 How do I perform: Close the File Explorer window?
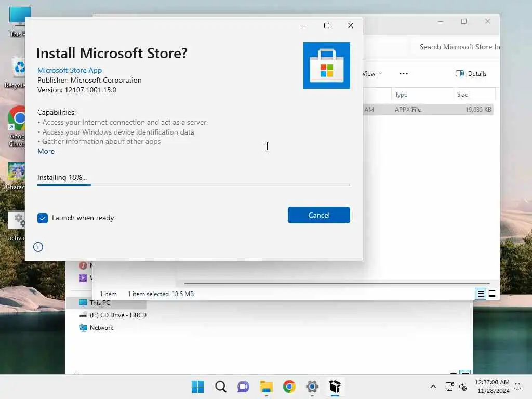(488, 21)
